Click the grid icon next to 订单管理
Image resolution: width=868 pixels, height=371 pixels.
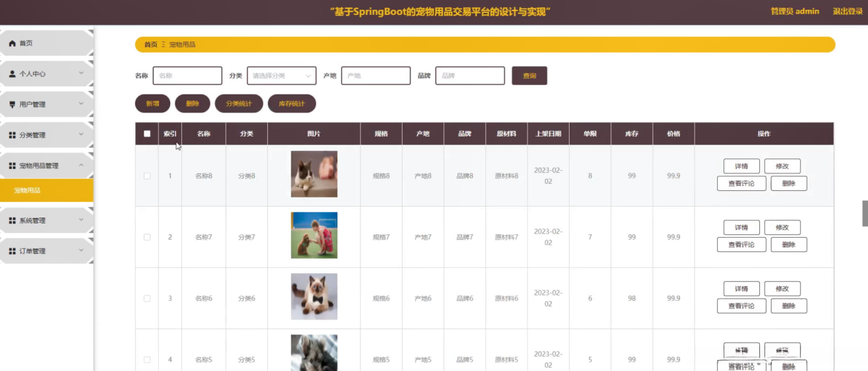(12, 251)
